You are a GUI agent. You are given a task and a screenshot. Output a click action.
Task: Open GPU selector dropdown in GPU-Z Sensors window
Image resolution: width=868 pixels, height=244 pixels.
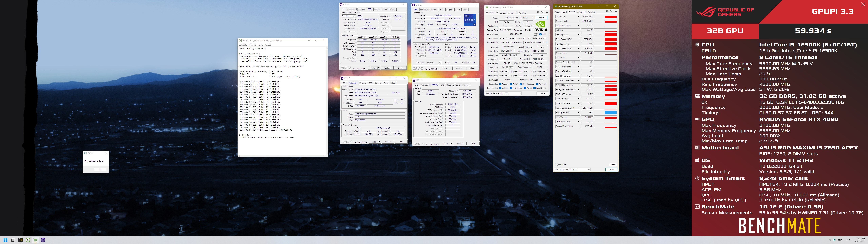(x=573, y=170)
